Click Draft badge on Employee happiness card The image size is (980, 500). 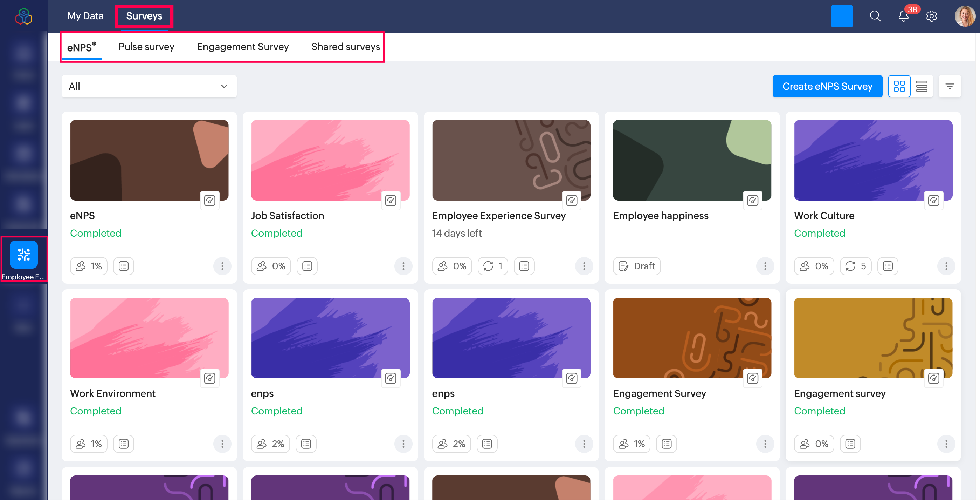pos(636,266)
